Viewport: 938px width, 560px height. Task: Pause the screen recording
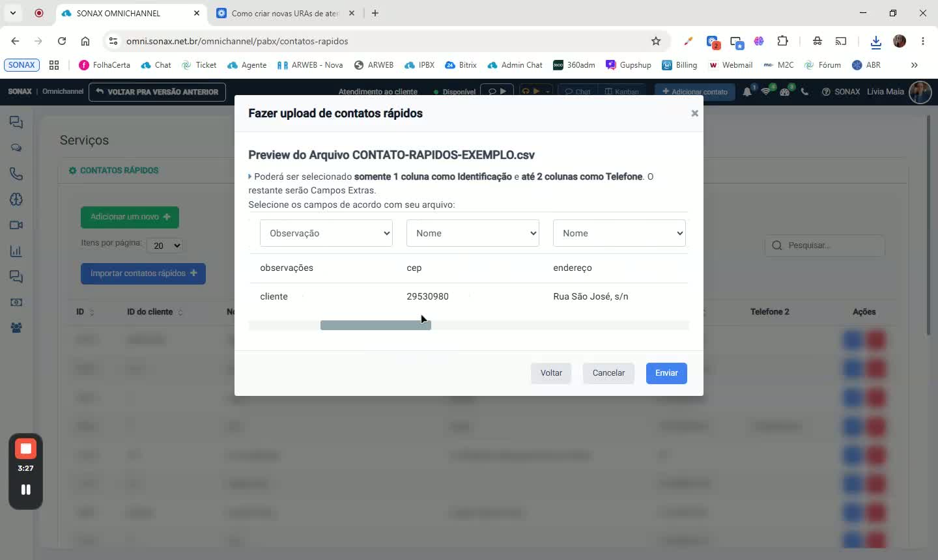[25, 490]
